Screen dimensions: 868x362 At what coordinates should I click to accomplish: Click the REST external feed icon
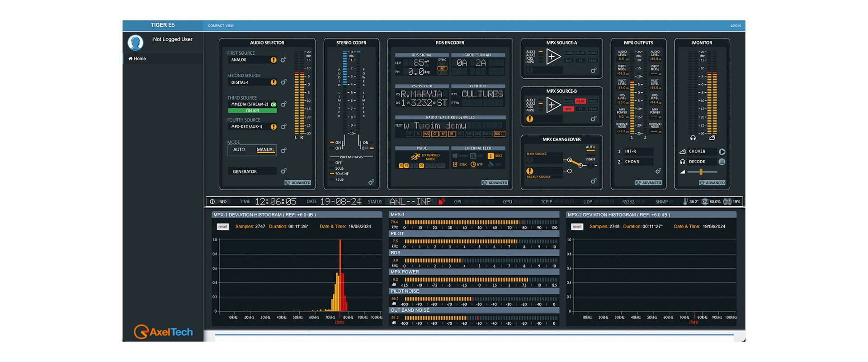491,156
